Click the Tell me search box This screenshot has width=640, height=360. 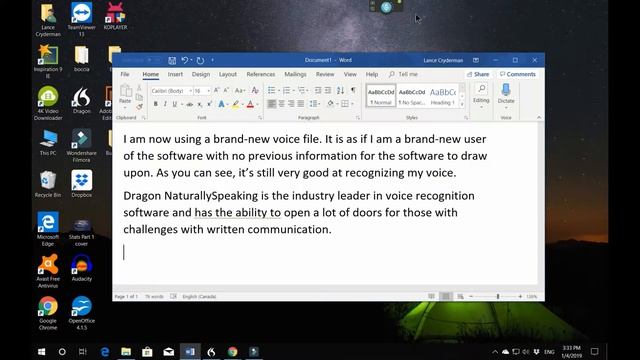pyautogui.click(x=403, y=74)
